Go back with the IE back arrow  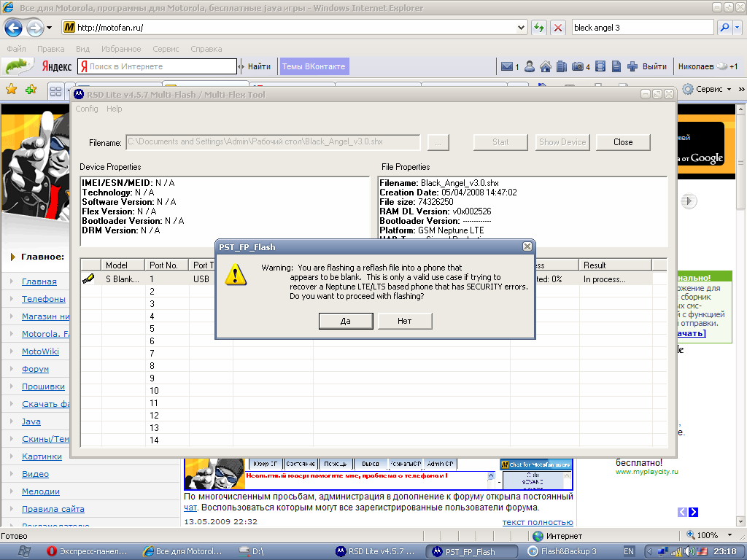pos(13,28)
